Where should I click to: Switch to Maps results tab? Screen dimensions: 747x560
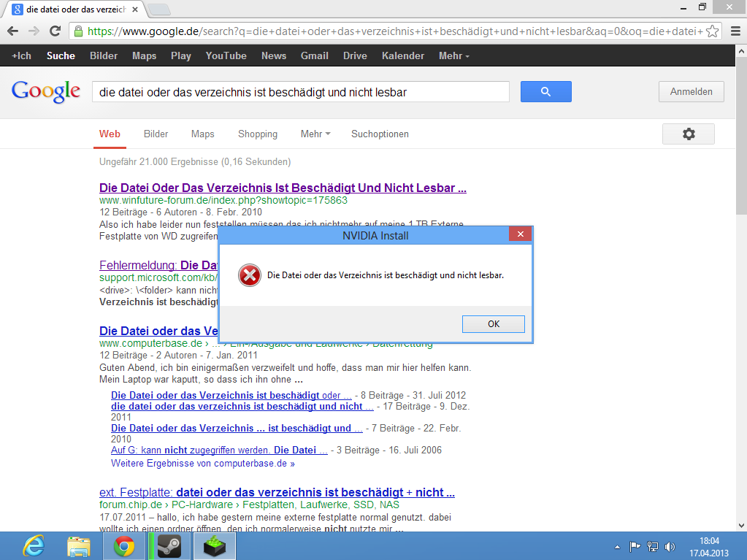coord(202,134)
